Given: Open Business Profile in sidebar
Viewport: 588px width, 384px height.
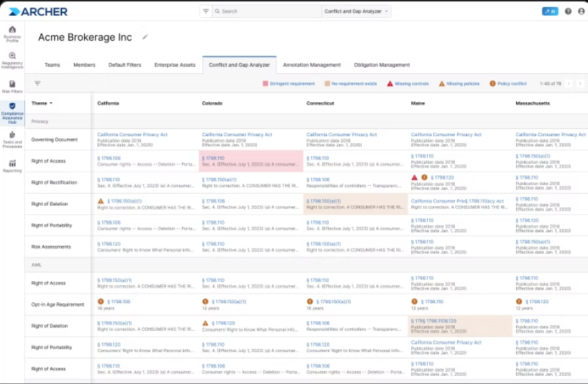Looking at the screenshot, I should (12, 33).
